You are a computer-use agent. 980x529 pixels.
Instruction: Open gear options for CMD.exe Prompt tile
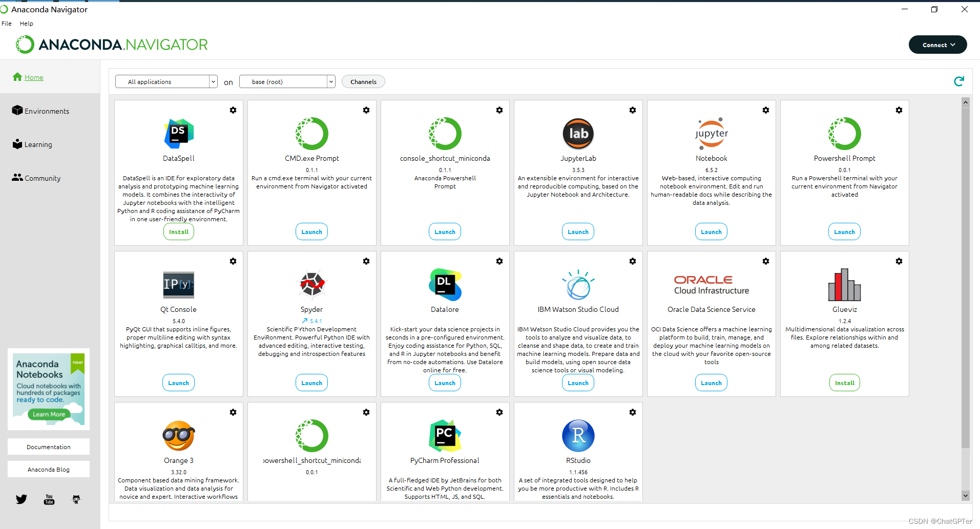366,110
